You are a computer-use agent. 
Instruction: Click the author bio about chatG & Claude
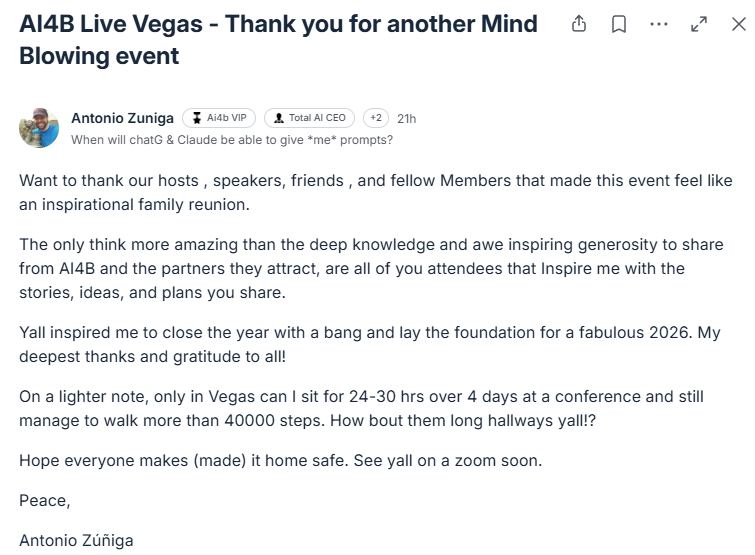click(x=232, y=140)
